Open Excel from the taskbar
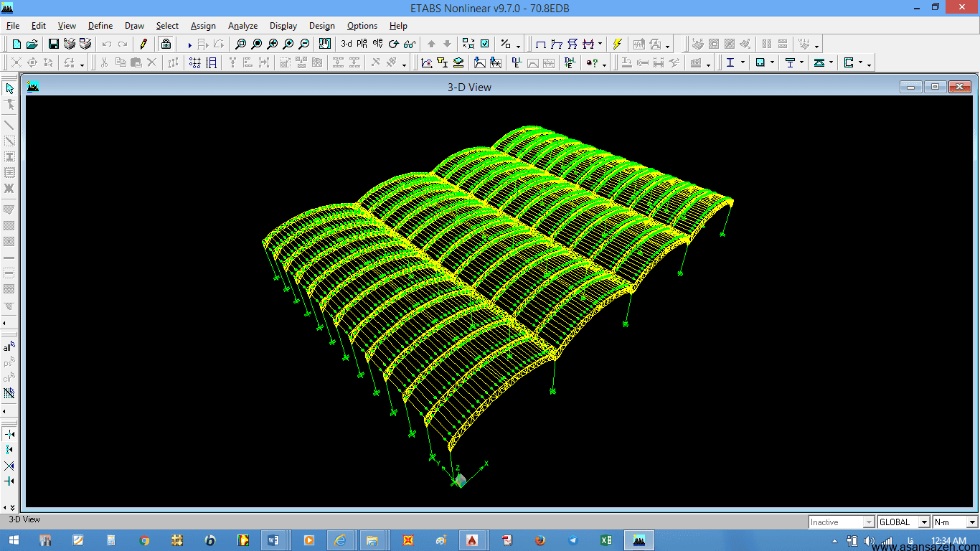Image resolution: width=980 pixels, height=551 pixels. [x=606, y=540]
